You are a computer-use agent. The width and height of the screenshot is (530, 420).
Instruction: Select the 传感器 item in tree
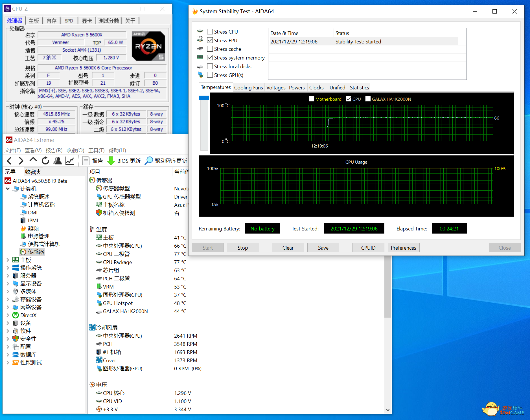(x=36, y=252)
